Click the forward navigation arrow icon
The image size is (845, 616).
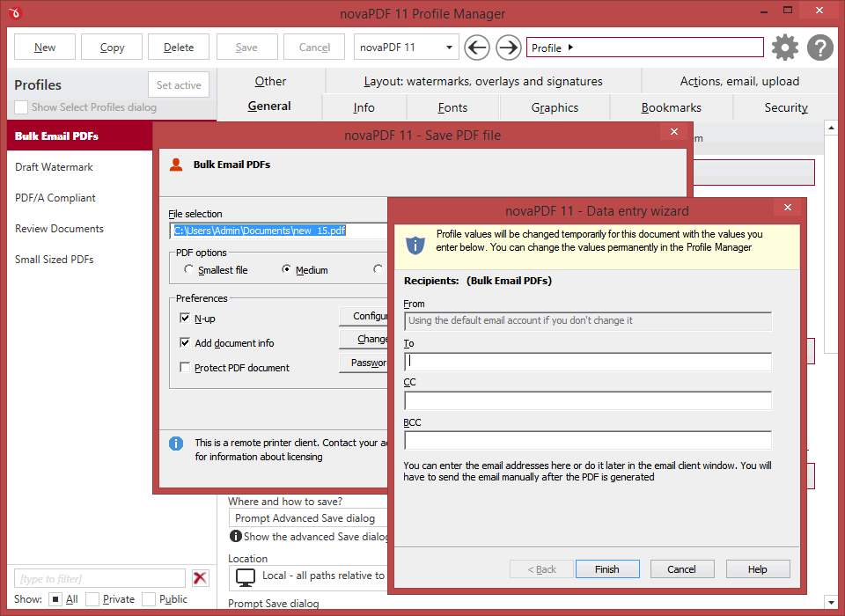click(x=508, y=48)
